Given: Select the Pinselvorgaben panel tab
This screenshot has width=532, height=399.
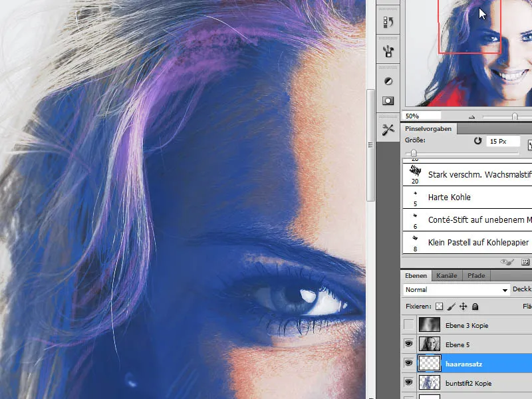Looking at the screenshot, I should [x=428, y=128].
